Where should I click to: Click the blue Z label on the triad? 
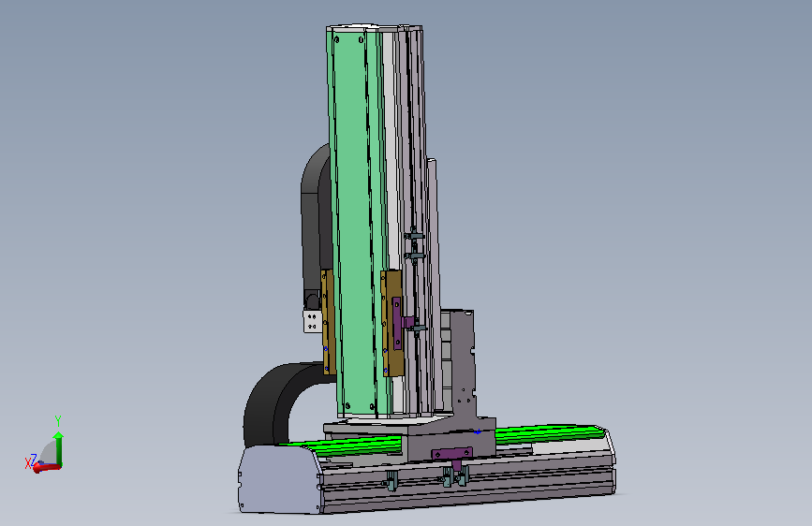coord(34,459)
